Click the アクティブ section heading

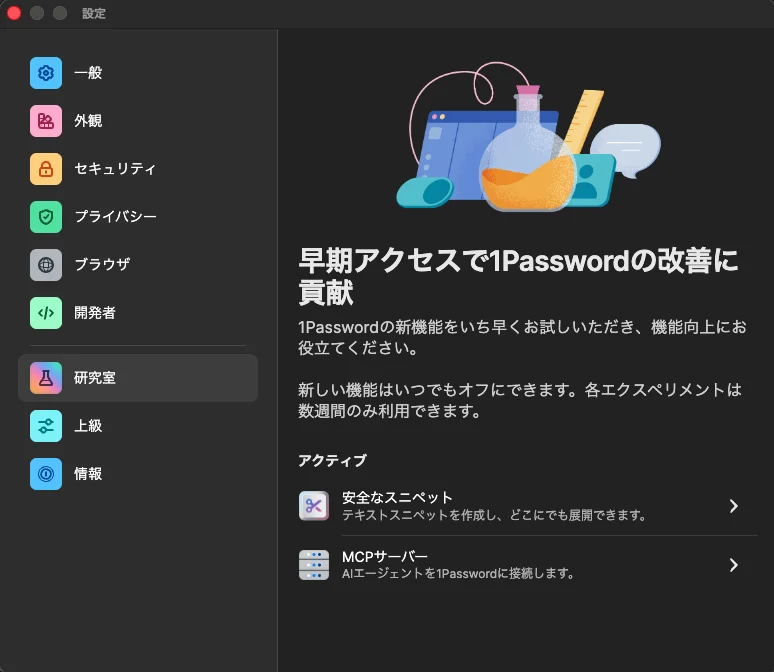pos(332,461)
